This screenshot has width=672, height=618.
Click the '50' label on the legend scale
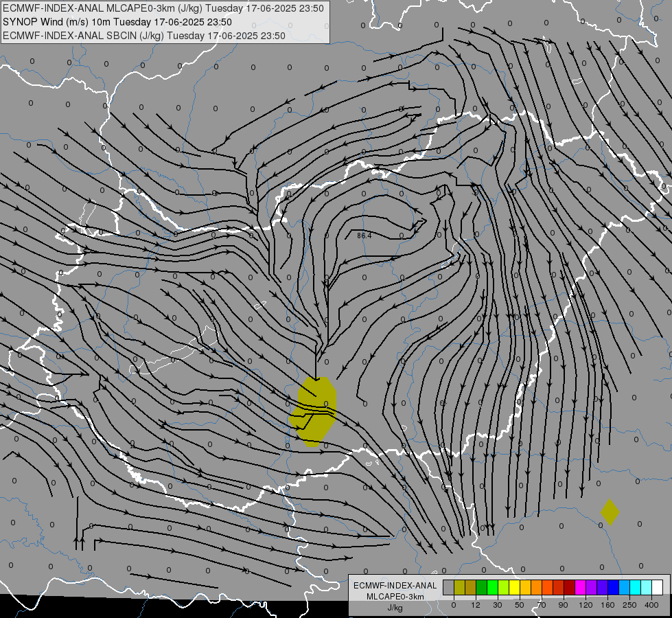[520, 605]
